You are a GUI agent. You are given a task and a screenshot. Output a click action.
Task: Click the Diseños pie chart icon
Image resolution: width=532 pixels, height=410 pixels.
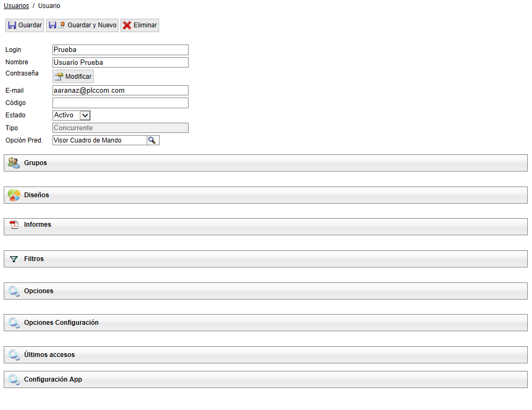click(14, 195)
